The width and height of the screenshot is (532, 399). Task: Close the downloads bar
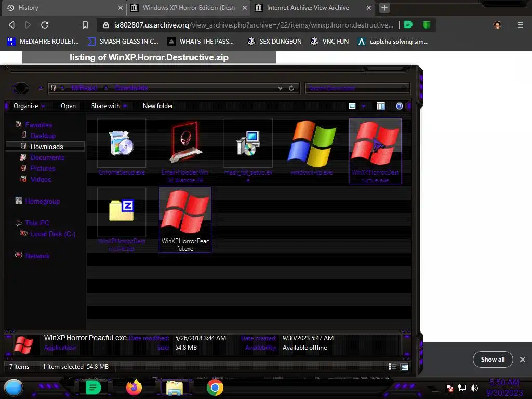pyautogui.click(x=523, y=360)
